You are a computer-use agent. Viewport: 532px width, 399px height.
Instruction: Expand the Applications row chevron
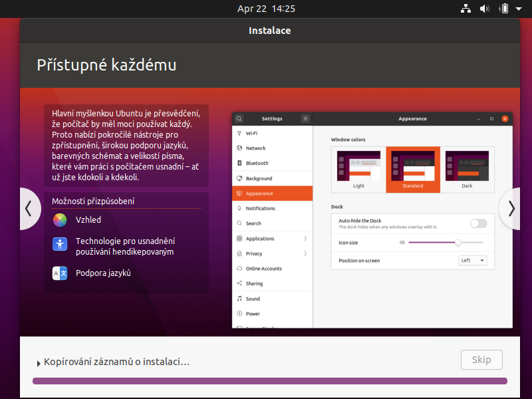pyautogui.click(x=305, y=239)
